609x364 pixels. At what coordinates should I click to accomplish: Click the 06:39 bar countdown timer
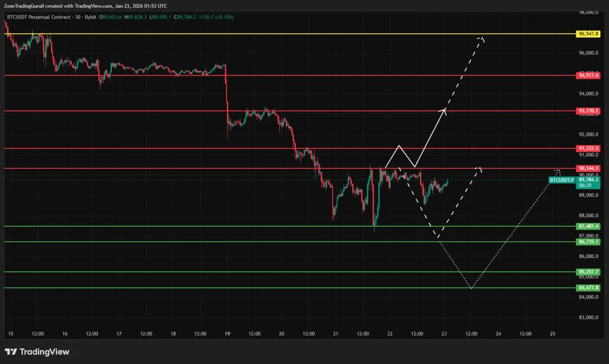tap(584, 186)
